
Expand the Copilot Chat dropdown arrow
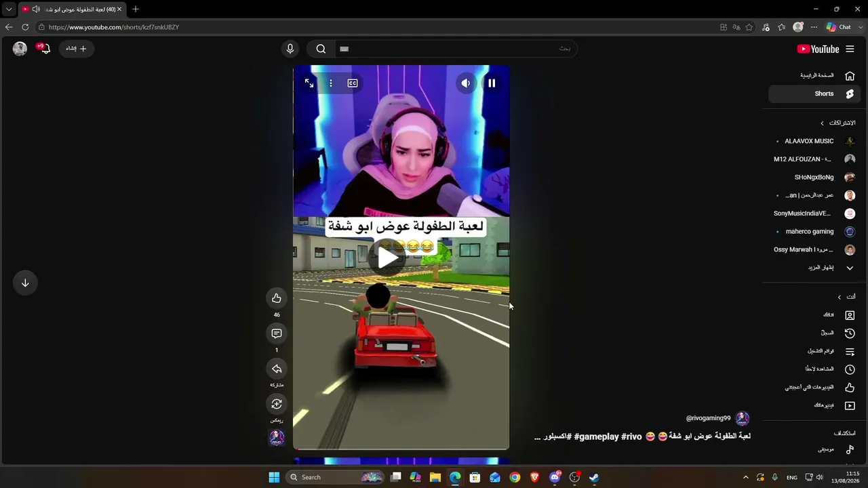click(x=860, y=27)
